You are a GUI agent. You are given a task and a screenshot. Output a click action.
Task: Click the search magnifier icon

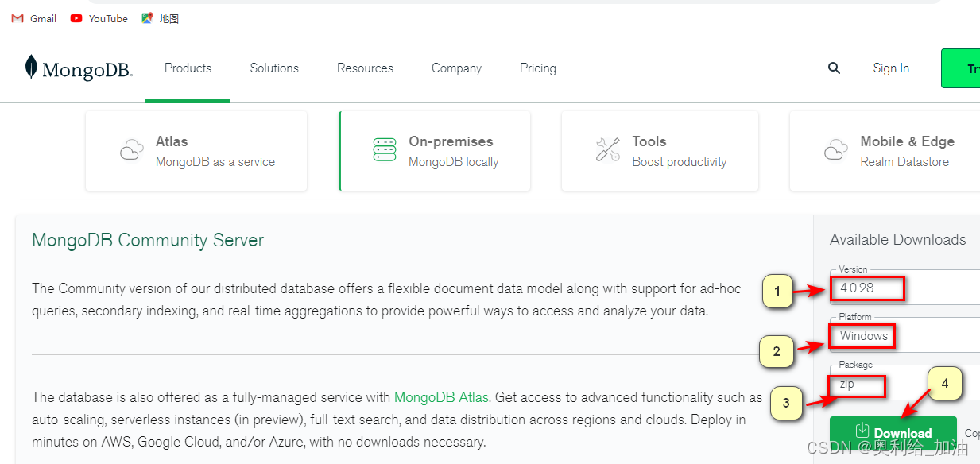tap(834, 68)
